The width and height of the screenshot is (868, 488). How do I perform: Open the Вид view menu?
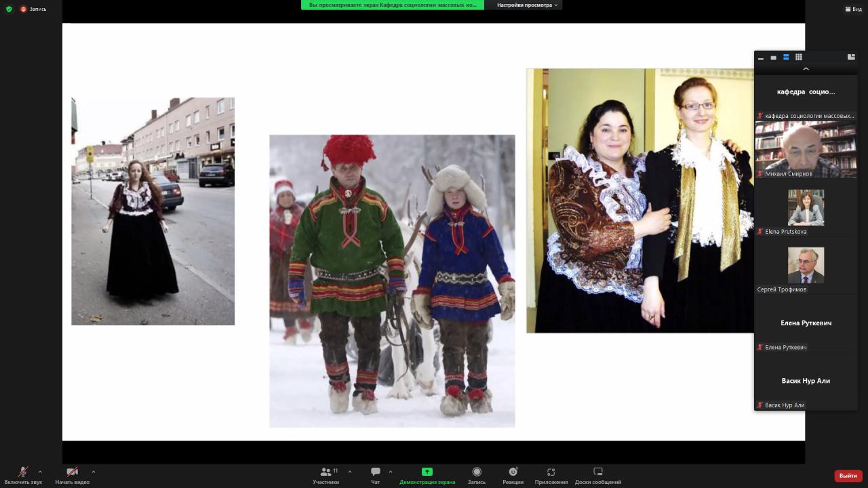[x=853, y=9]
